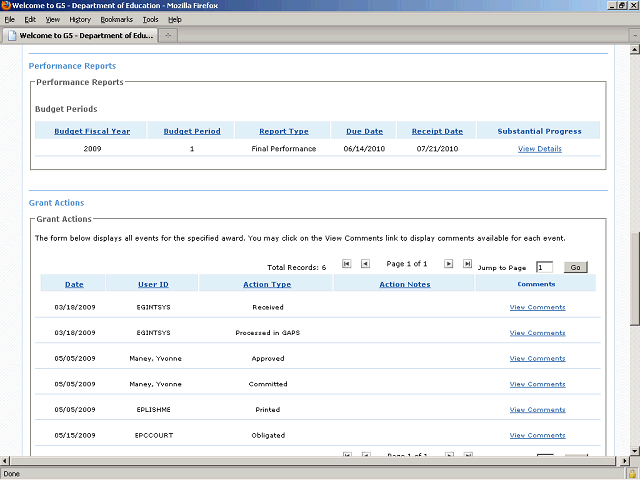Click the Jump to Page input field
Image resolution: width=640 pixels, height=480 pixels.
pos(544,267)
